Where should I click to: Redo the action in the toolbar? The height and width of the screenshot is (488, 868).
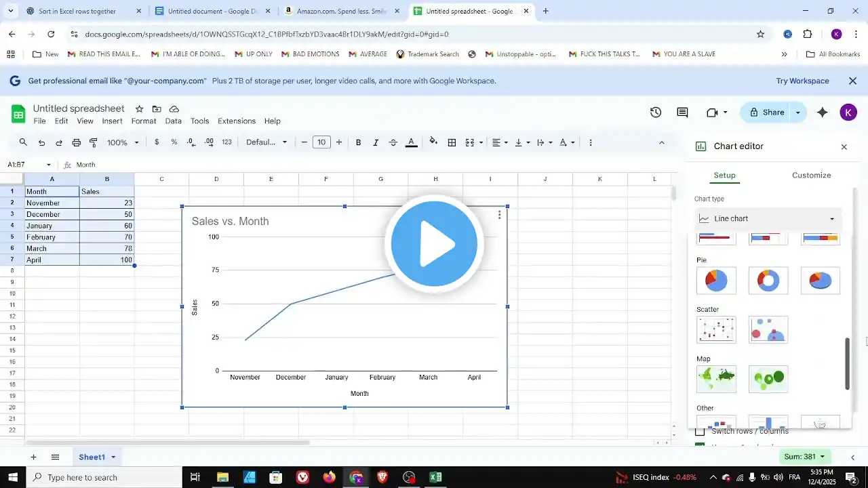click(59, 142)
